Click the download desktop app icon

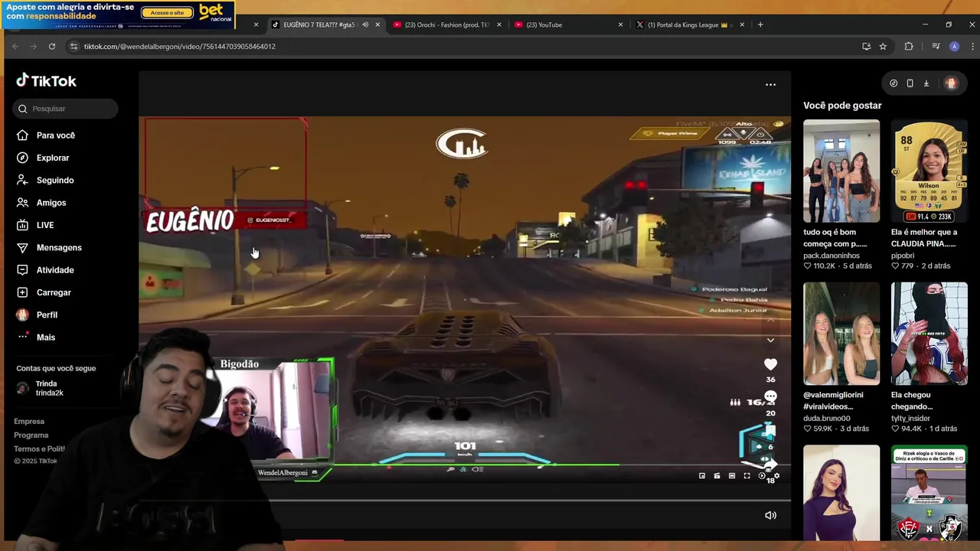(x=926, y=83)
